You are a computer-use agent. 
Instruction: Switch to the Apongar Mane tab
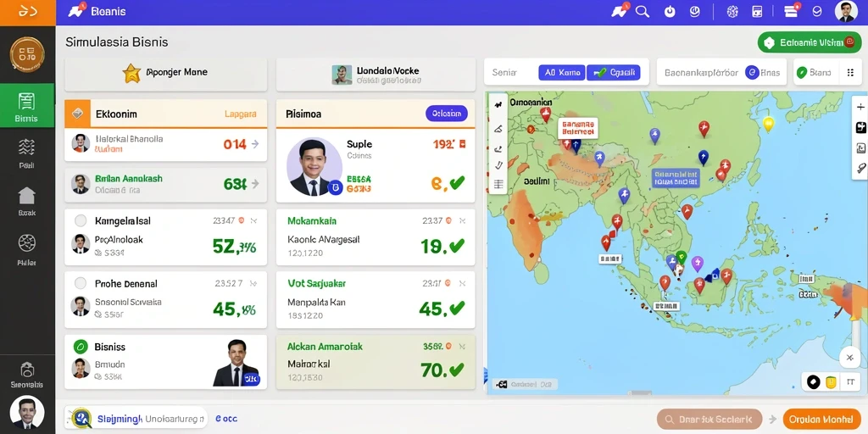click(165, 74)
